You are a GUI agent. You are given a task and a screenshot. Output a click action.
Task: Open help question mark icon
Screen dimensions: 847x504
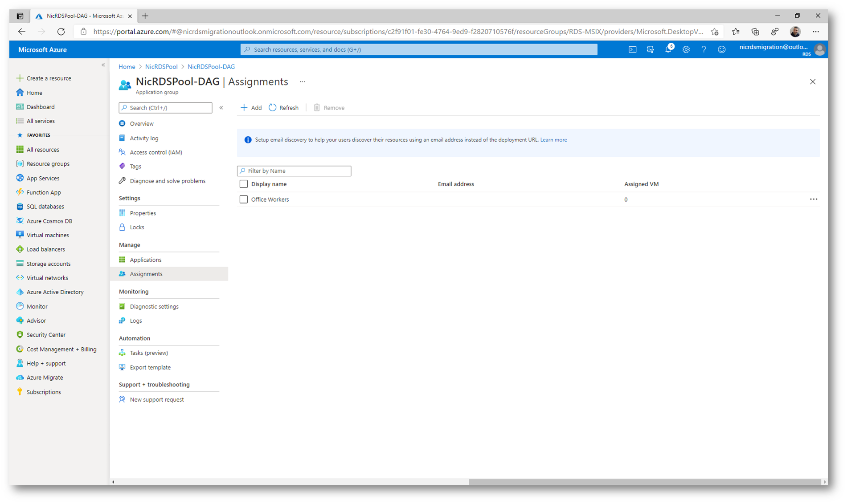click(704, 49)
